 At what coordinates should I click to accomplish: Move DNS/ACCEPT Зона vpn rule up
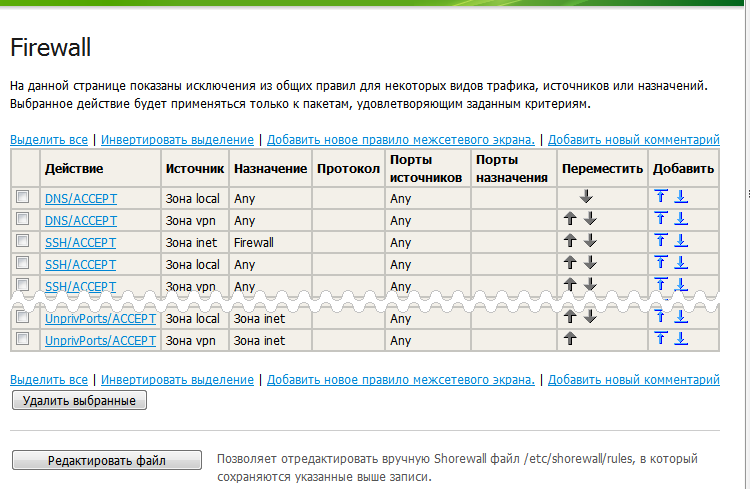coord(570,219)
